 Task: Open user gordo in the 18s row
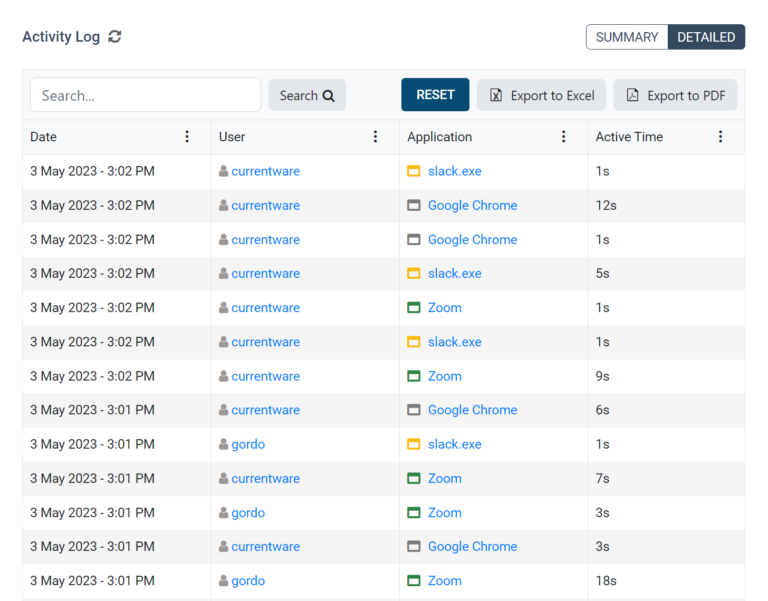(248, 581)
